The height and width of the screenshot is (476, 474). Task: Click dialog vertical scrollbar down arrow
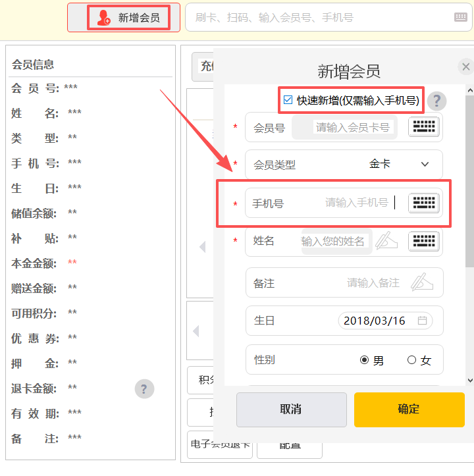[469, 380]
